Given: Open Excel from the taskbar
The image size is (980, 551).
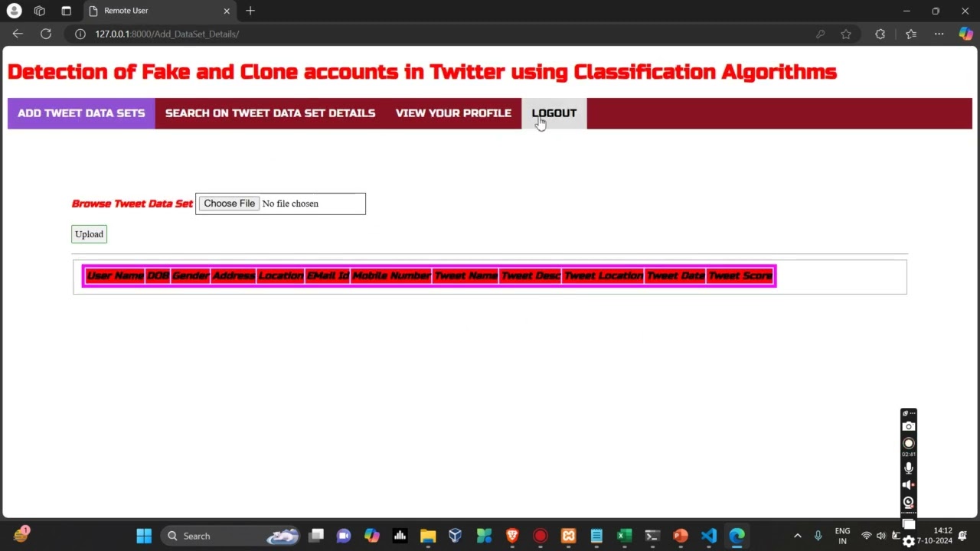Looking at the screenshot, I should pyautogui.click(x=625, y=536).
